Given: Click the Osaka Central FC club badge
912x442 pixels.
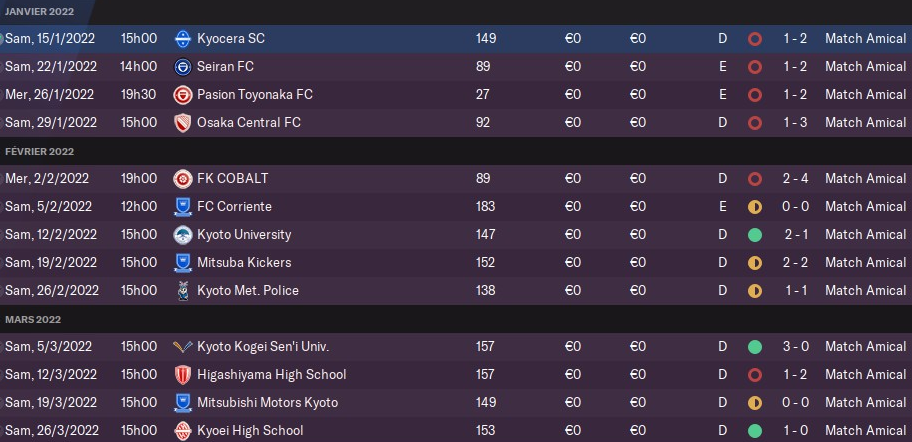Looking at the screenshot, I should pyautogui.click(x=182, y=123).
